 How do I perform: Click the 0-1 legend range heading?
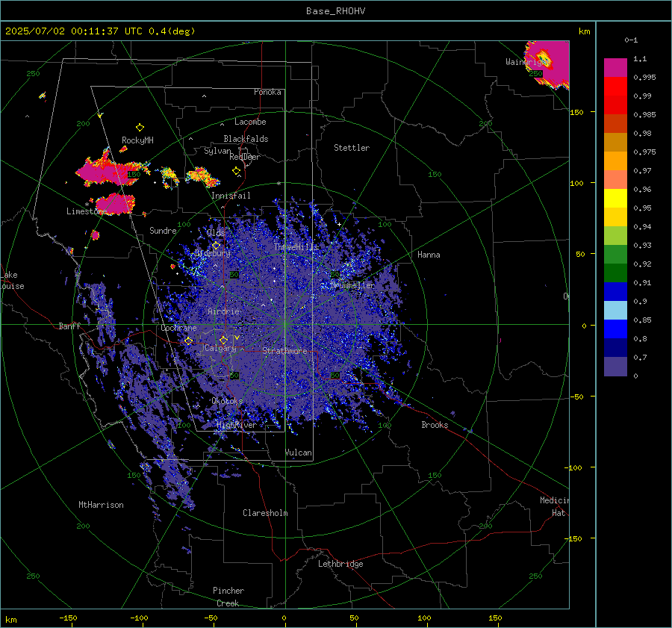tap(631, 40)
